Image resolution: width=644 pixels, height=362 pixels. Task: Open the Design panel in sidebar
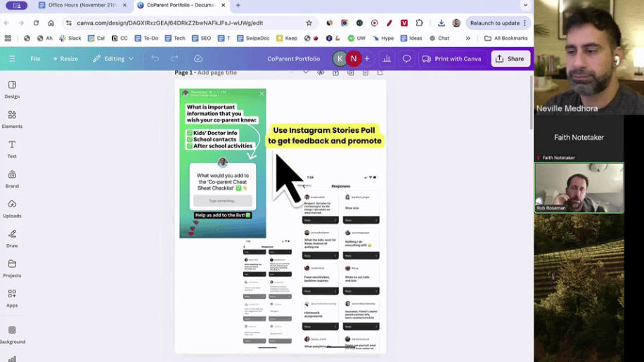12,89
